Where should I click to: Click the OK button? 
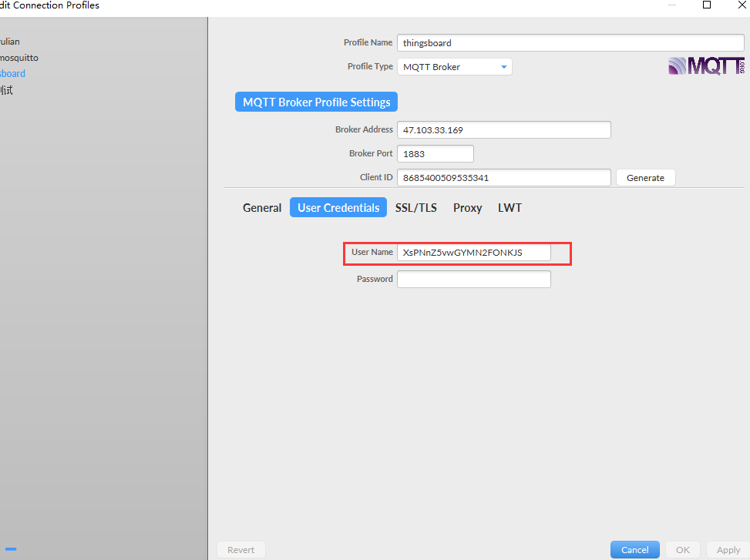683,550
